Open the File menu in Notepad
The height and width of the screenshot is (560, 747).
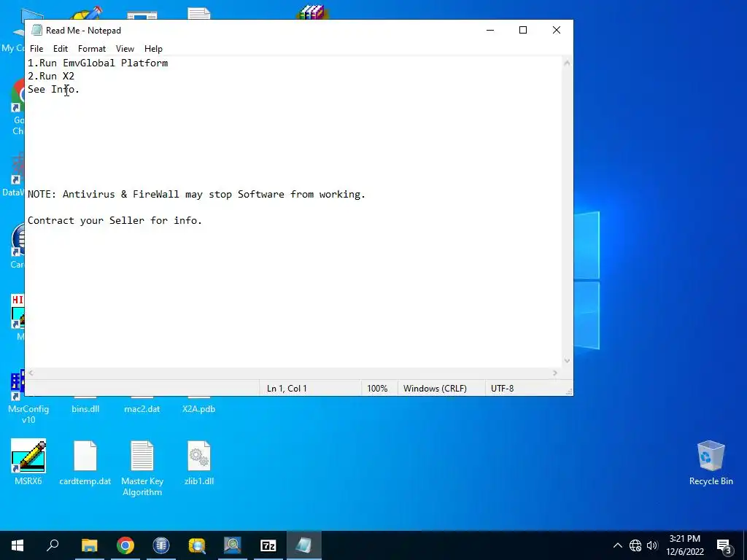[x=36, y=49]
